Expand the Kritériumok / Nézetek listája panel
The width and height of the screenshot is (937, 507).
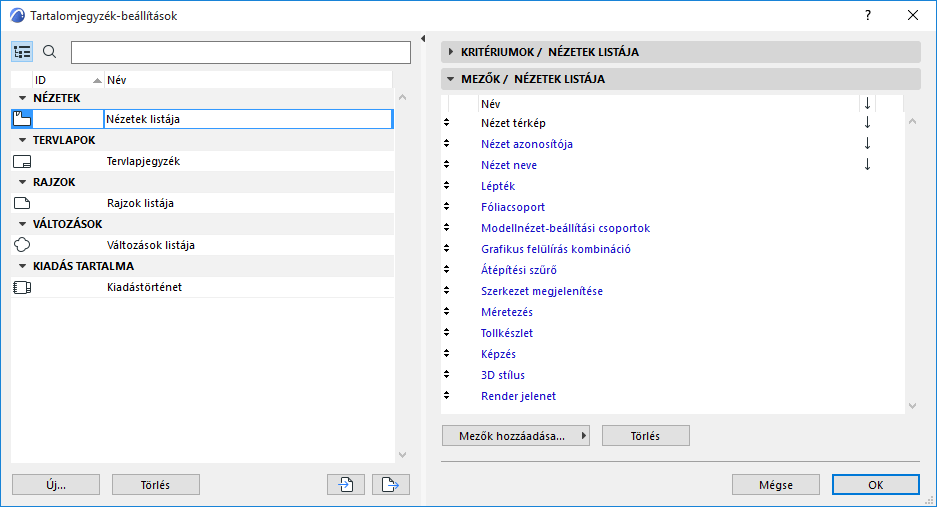pos(451,52)
